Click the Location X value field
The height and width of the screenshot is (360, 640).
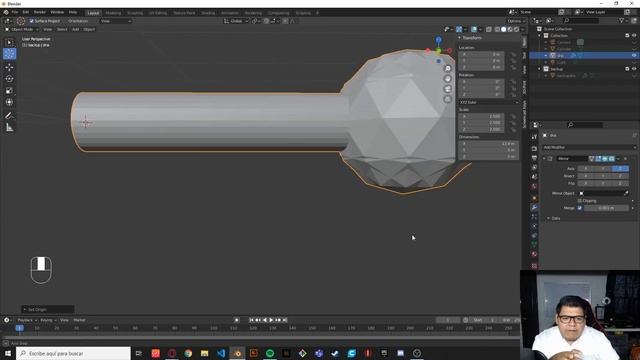tap(482, 54)
